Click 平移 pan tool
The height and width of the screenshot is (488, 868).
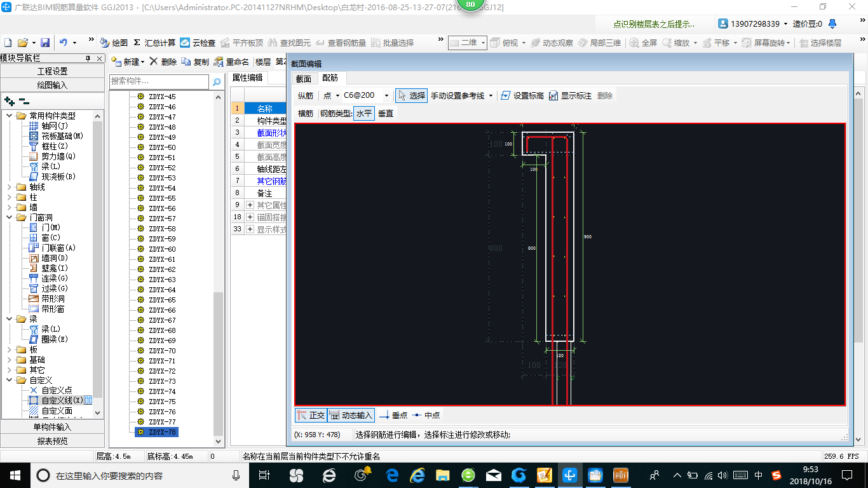point(716,43)
